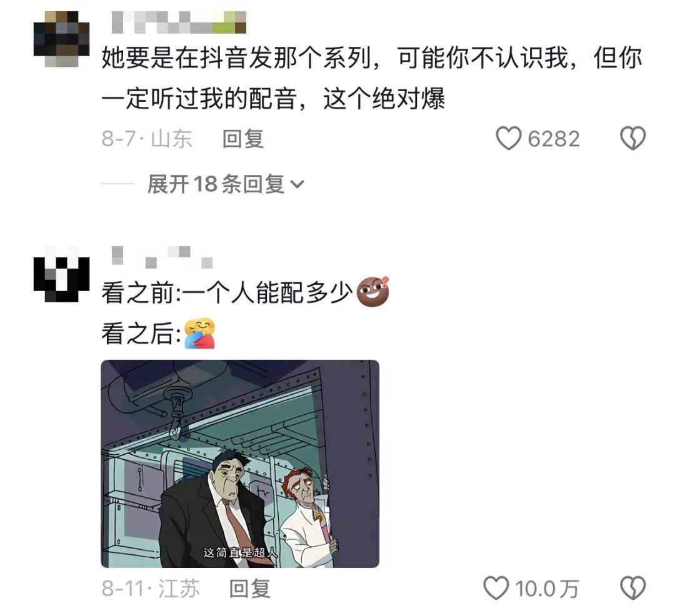Select the comment text about 抖音 配音
The image size is (675, 616).
coord(372,78)
